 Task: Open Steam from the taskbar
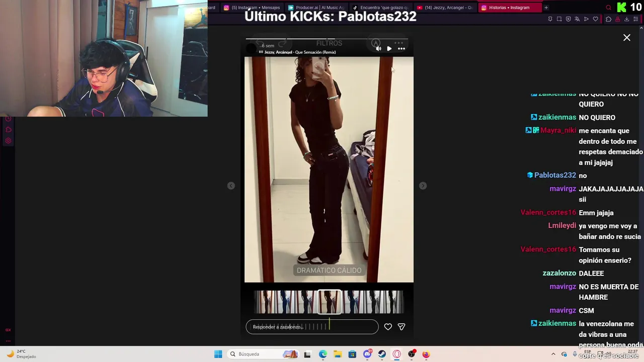click(x=382, y=354)
